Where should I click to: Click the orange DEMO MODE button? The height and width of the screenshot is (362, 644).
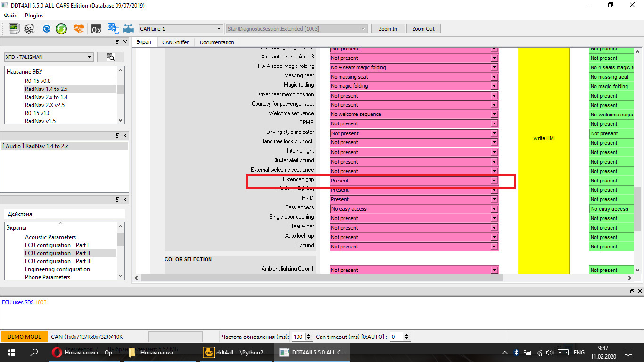(25, 337)
